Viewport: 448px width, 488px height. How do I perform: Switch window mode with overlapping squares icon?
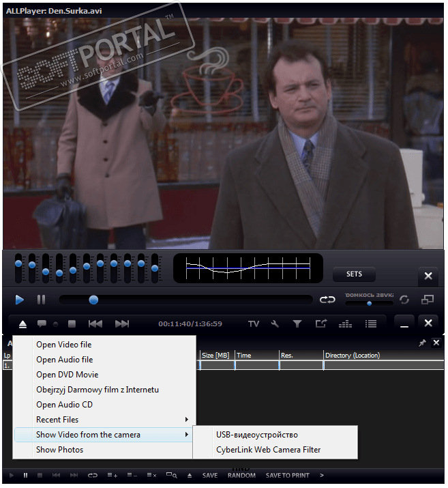point(428,300)
